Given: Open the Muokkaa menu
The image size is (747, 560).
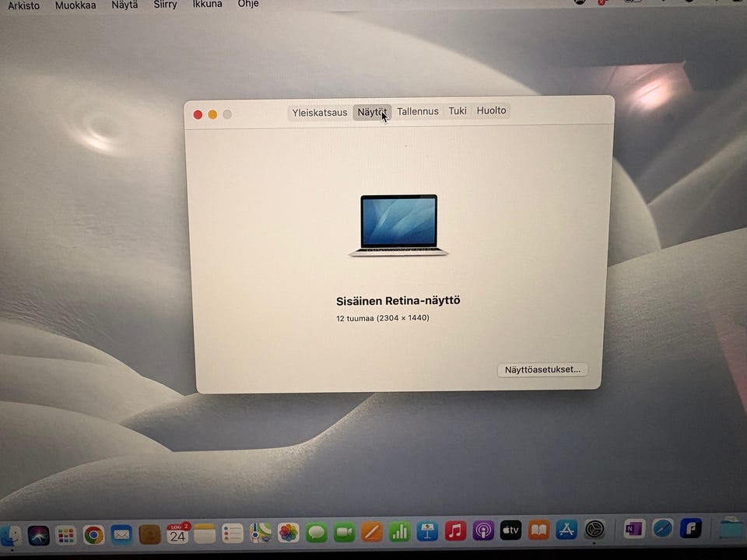Looking at the screenshot, I should click(75, 5).
